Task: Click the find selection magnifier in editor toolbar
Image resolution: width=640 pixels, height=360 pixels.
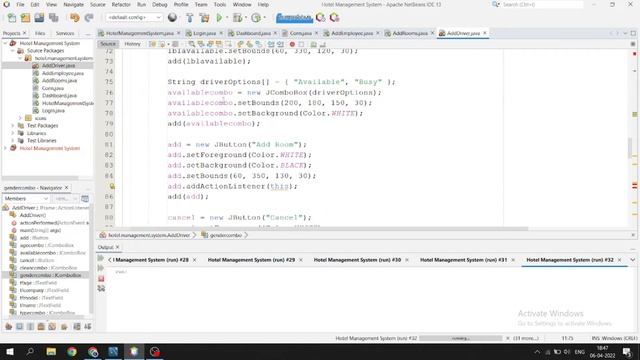Action: (x=191, y=44)
